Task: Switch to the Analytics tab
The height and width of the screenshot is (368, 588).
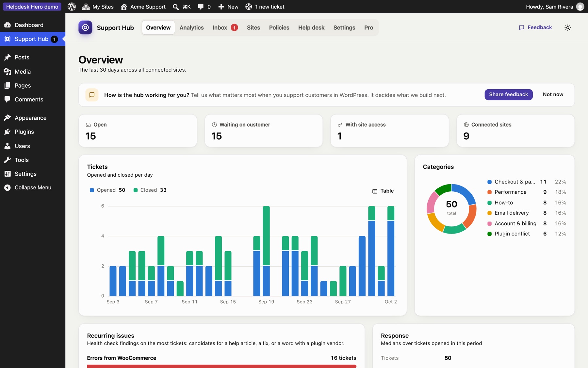Action: (x=191, y=27)
